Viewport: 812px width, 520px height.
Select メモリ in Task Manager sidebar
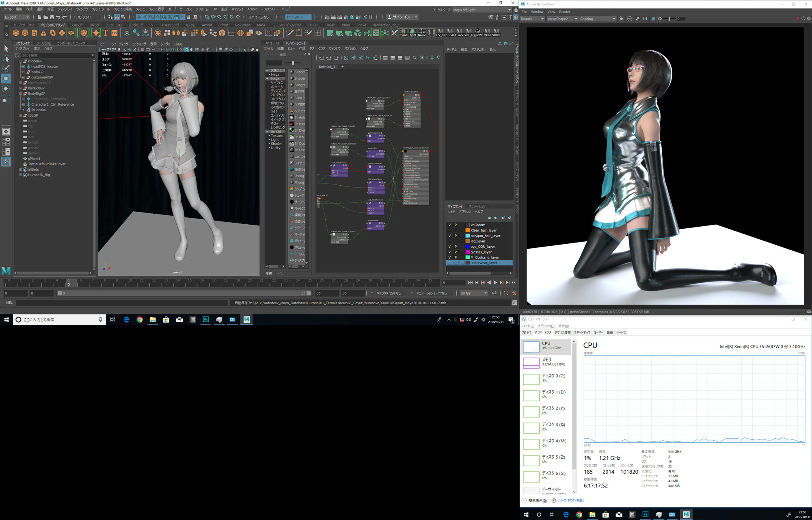[x=546, y=362]
